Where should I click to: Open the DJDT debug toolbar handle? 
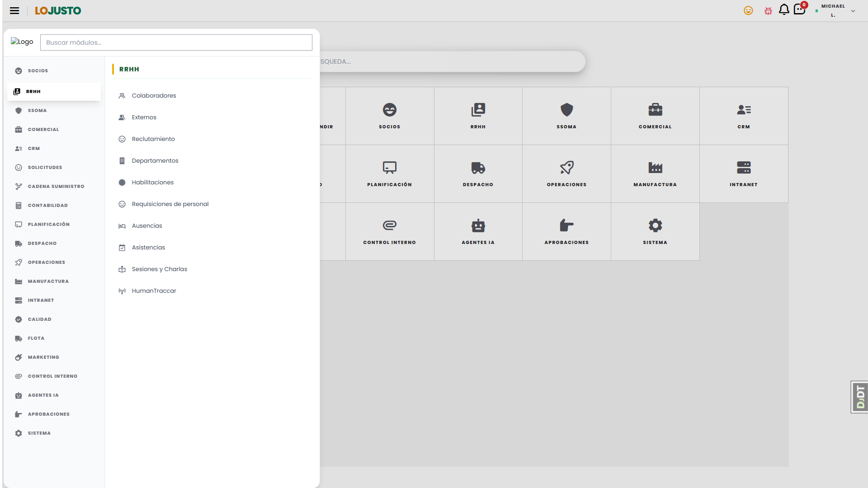click(859, 397)
